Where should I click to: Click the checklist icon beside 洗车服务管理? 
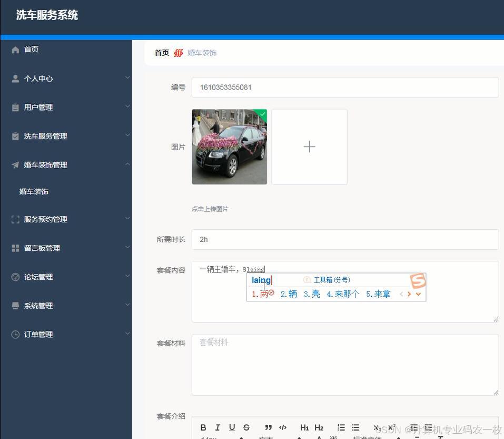tap(15, 136)
